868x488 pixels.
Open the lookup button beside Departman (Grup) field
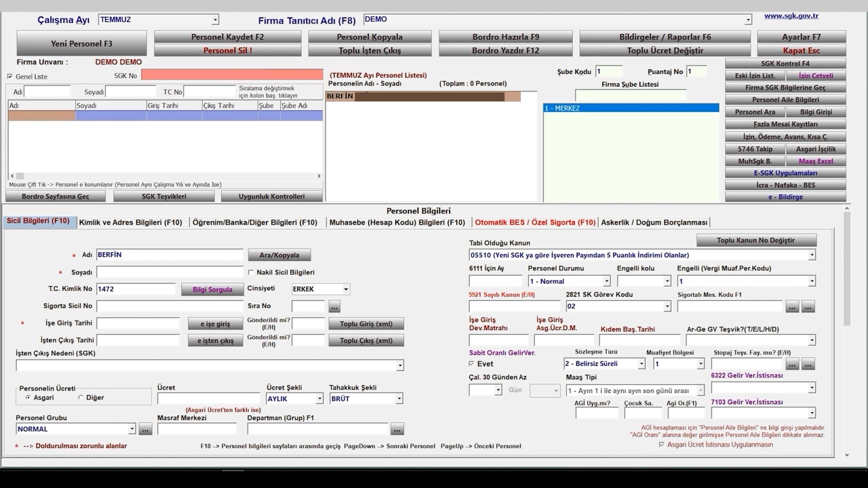tap(397, 429)
